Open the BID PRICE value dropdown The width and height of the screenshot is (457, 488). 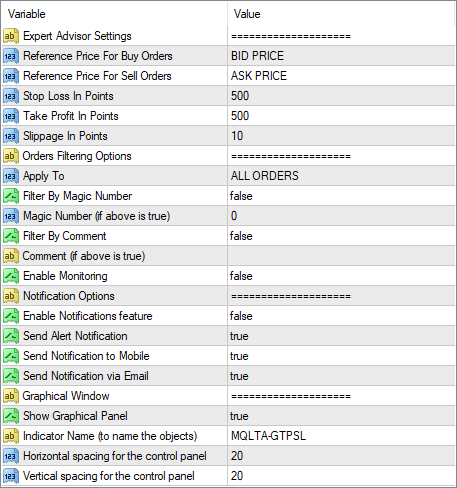(x=341, y=56)
